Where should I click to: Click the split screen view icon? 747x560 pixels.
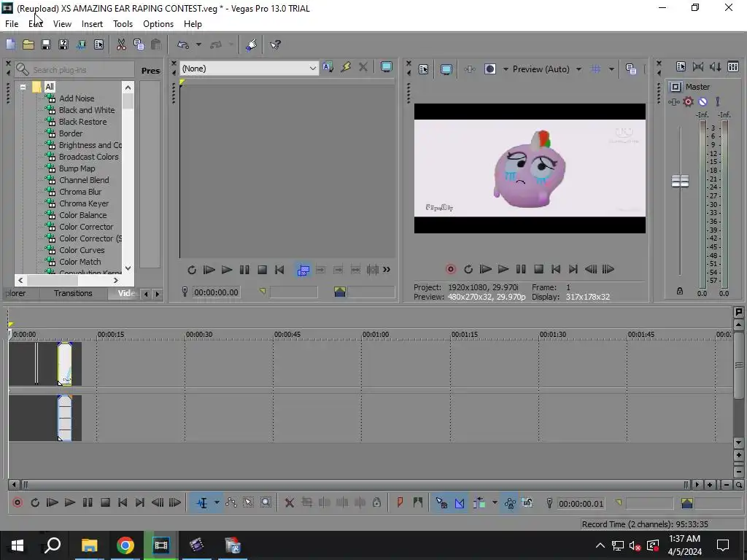(x=489, y=69)
